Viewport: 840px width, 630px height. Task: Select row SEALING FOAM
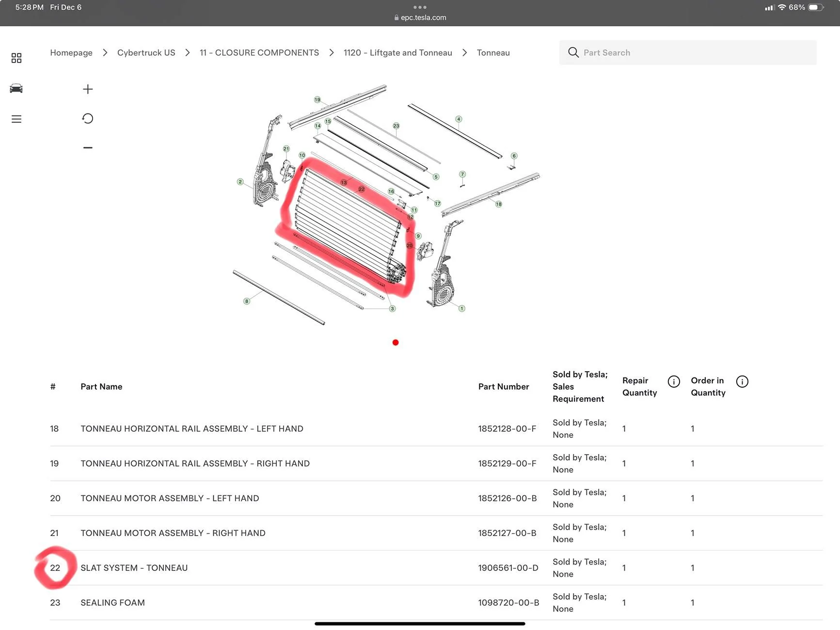point(436,603)
